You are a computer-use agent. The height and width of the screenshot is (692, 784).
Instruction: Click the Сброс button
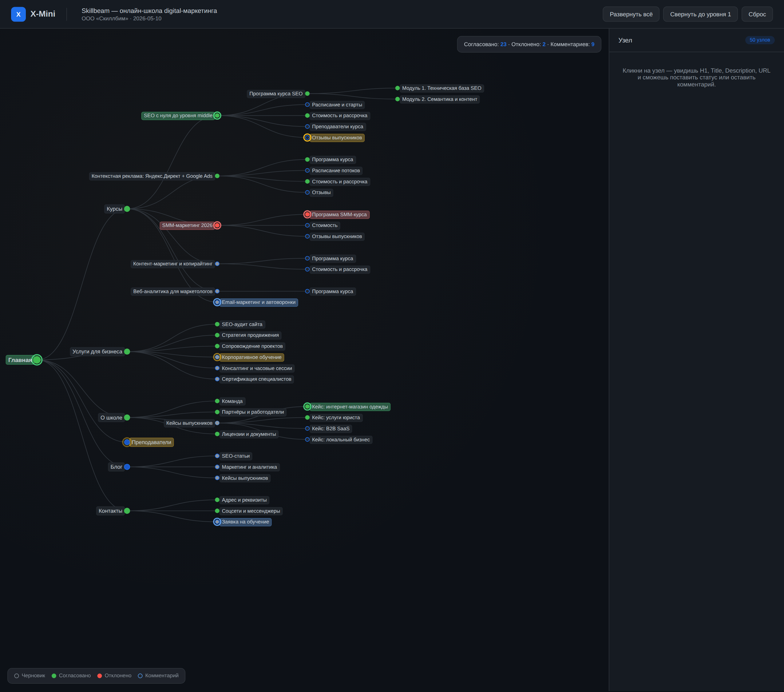coord(757,14)
